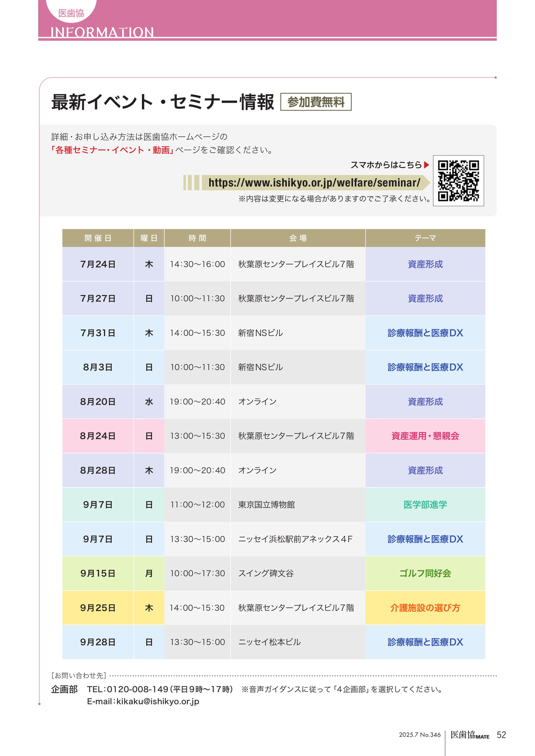The height and width of the screenshot is (756, 535).
Task: Select the 9月25日 date cell
Action: pos(98,608)
